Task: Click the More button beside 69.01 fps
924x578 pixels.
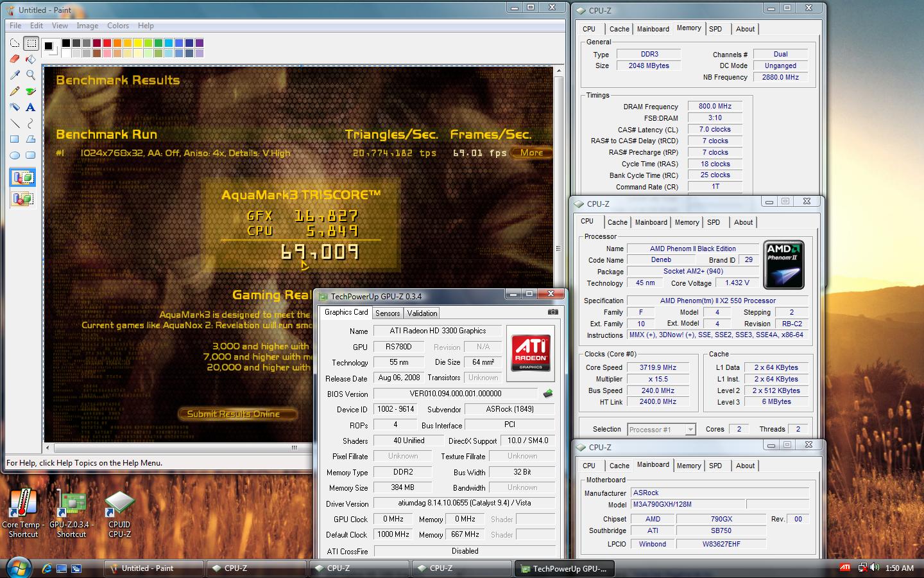Action: click(531, 153)
